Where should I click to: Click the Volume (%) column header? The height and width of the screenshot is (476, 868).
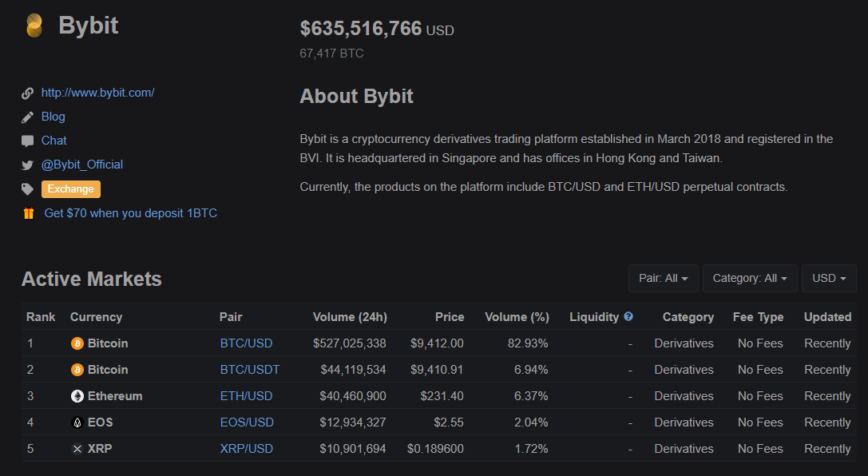click(x=517, y=317)
